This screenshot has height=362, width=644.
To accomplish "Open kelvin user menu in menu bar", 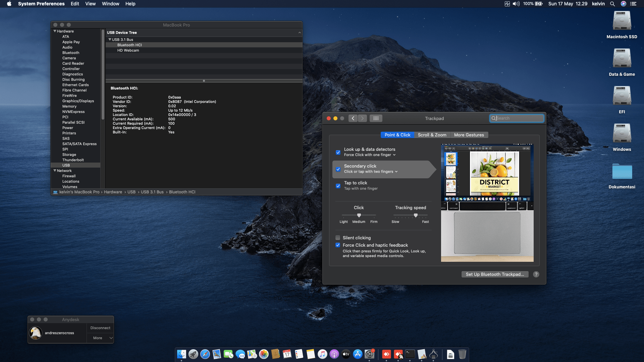I will [598, 4].
